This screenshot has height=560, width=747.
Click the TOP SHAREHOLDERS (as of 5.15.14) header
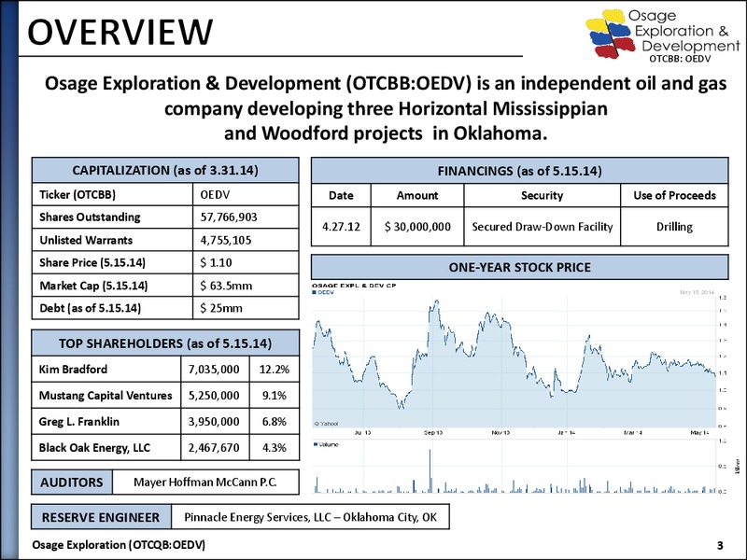165,343
